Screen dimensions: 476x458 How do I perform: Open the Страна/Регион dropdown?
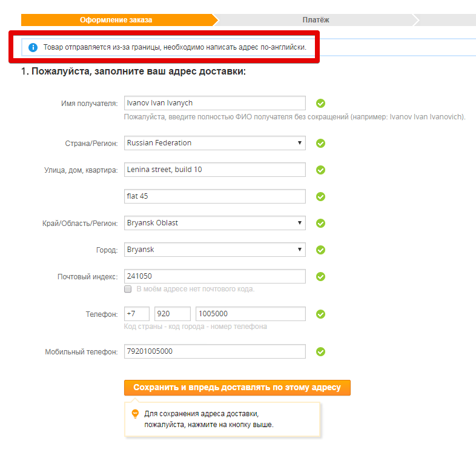coord(214,143)
